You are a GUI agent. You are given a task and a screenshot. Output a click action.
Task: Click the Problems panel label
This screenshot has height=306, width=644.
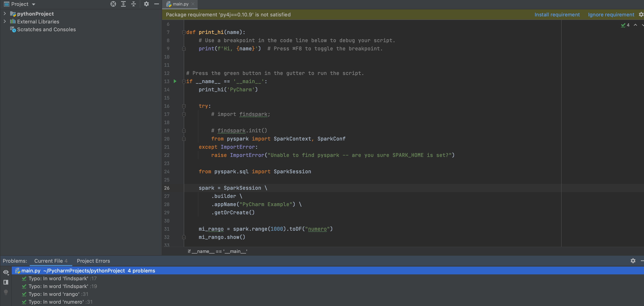[15, 261]
